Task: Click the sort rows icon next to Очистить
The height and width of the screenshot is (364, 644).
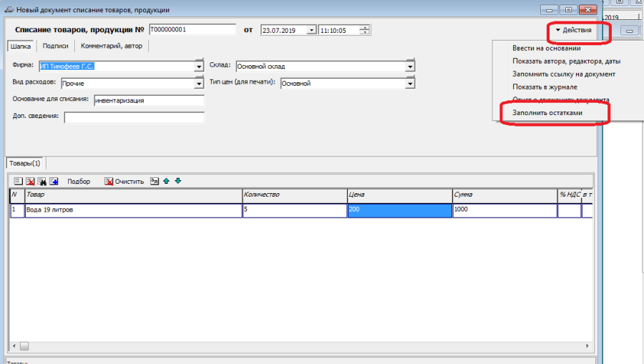Action: tap(154, 182)
